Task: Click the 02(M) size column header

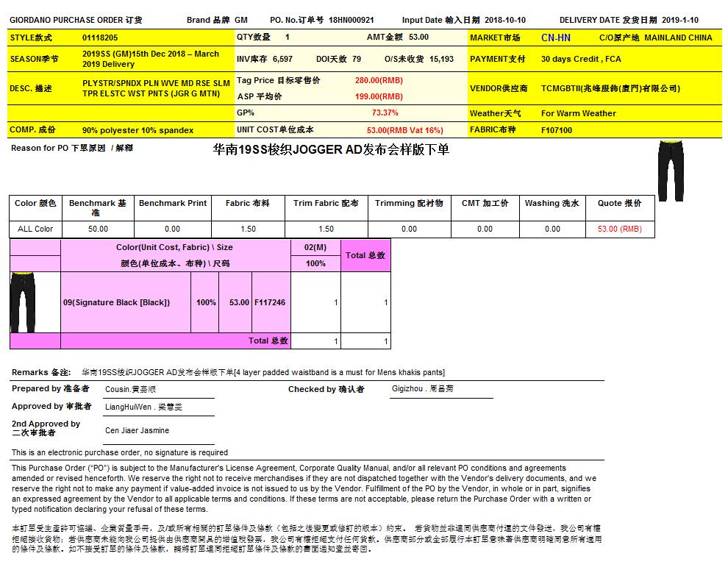Action: pyautogui.click(x=315, y=248)
